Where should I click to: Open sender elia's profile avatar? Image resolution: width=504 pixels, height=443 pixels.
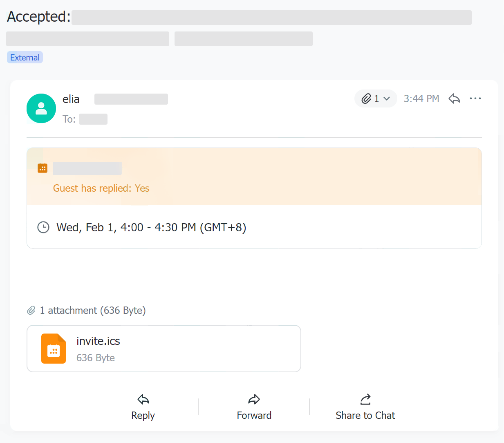point(41,108)
